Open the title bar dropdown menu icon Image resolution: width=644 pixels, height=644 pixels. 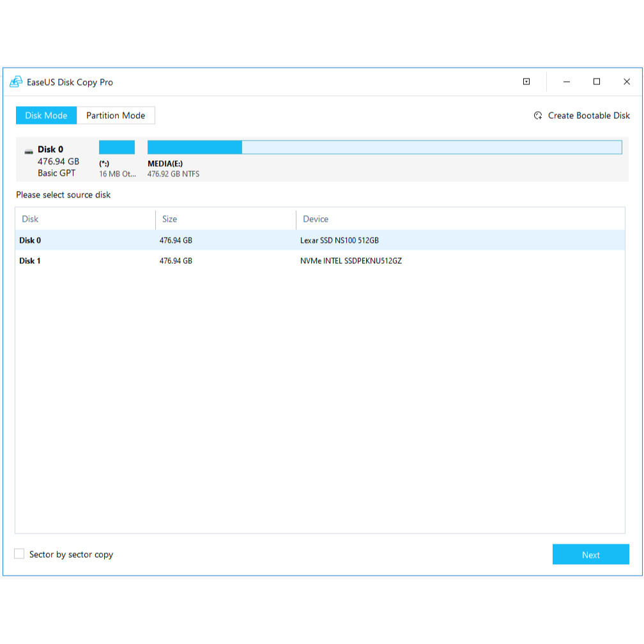(526, 82)
